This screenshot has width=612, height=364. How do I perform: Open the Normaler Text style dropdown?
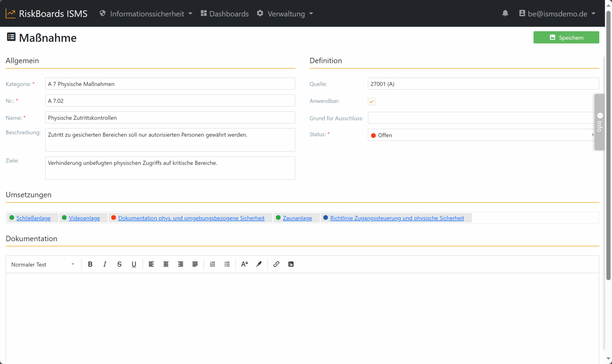pyautogui.click(x=43, y=264)
